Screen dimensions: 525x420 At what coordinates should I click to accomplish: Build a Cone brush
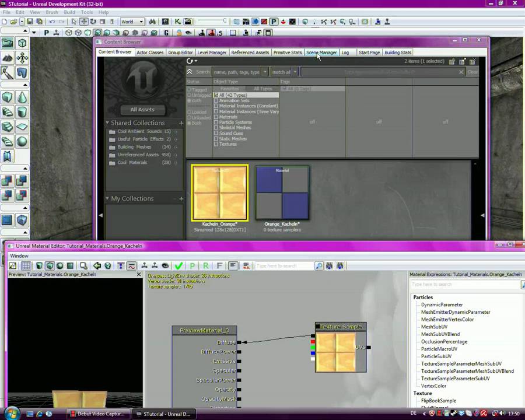click(22, 97)
